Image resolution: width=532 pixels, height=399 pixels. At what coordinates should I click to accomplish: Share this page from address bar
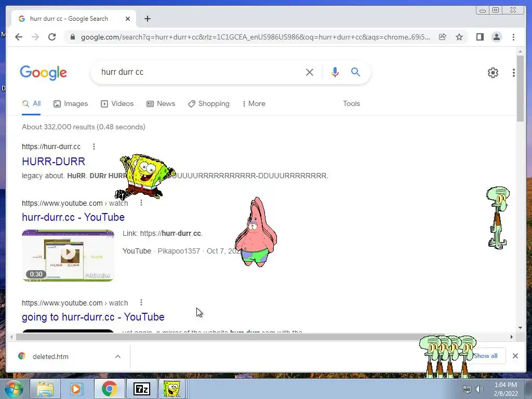pyautogui.click(x=443, y=37)
